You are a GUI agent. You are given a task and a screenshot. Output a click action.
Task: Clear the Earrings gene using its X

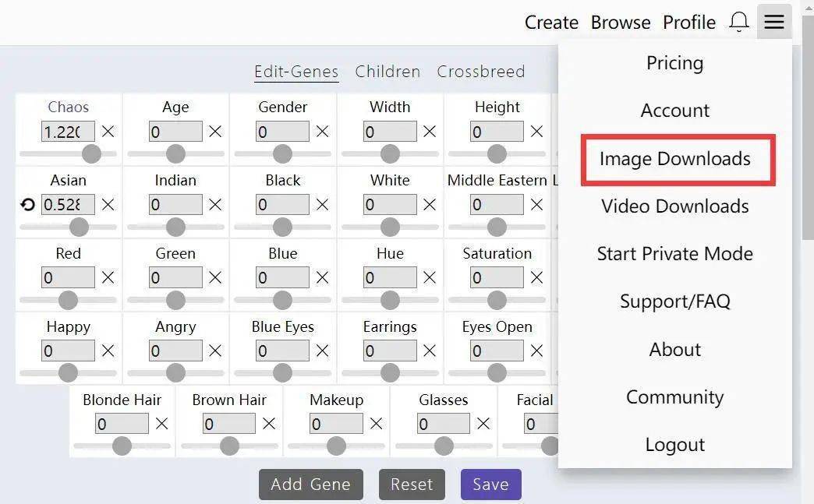point(430,351)
